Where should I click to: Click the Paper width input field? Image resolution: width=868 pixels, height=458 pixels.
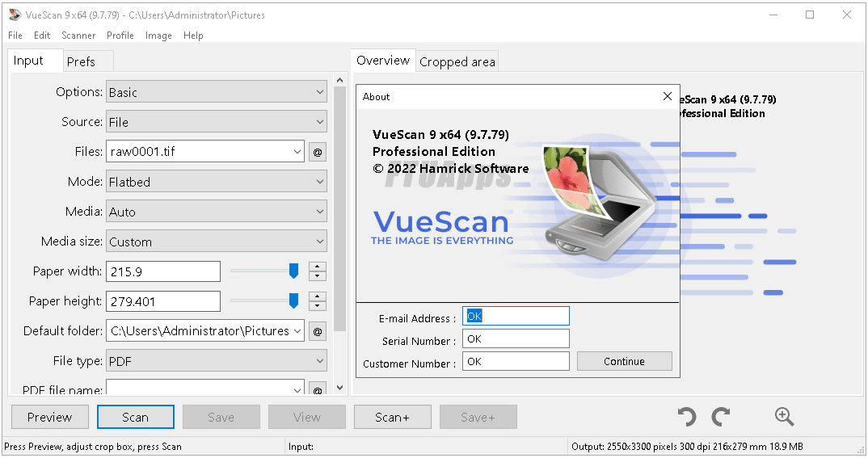[163, 271]
